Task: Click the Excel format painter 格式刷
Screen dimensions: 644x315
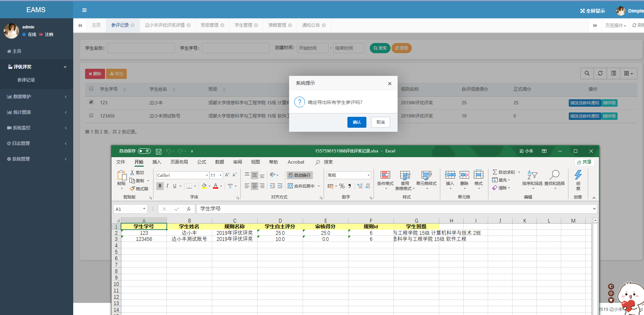Action: [x=139, y=189]
